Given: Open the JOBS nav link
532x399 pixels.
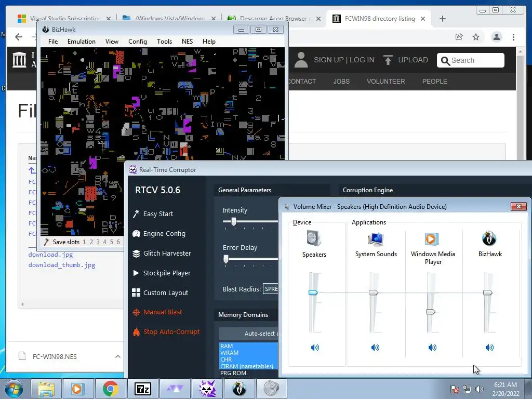Looking at the screenshot, I should click(341, 82).
